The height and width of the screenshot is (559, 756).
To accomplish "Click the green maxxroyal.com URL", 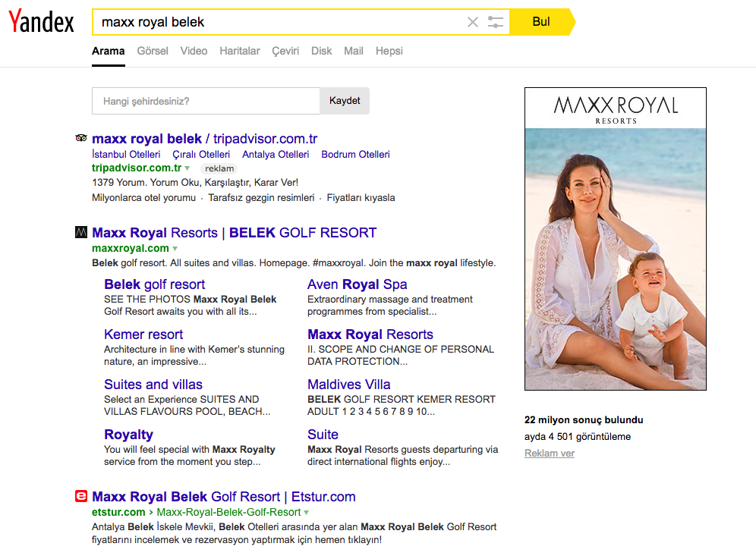I will (x=131, y=248).
